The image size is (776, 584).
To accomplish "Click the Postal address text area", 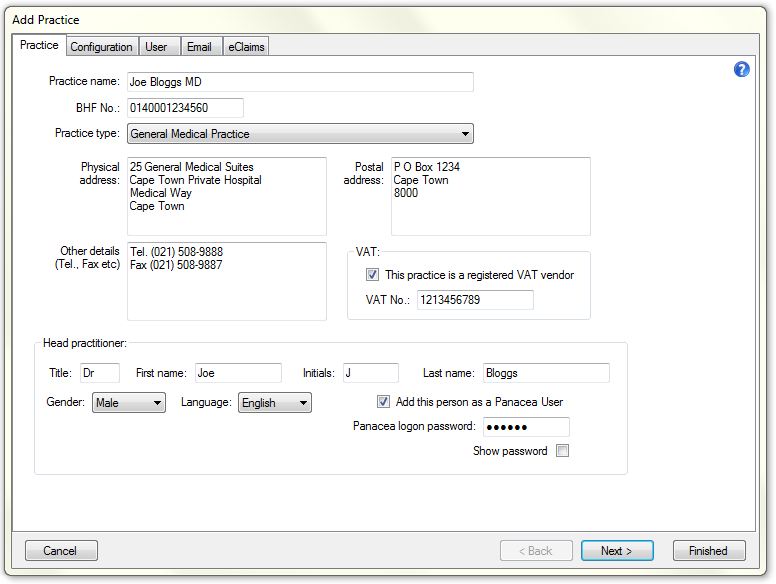I will [x=490, y=196].
